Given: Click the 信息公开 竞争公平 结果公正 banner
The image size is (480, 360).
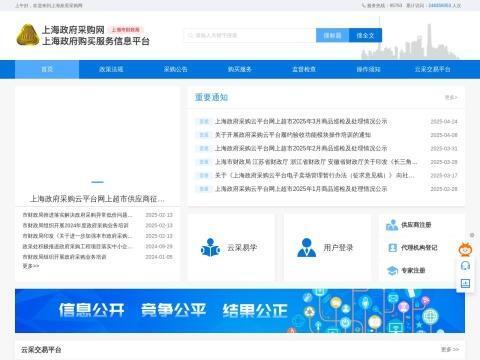Looking at the screenshot, I should pyautogui.click(x=240, y=311).
